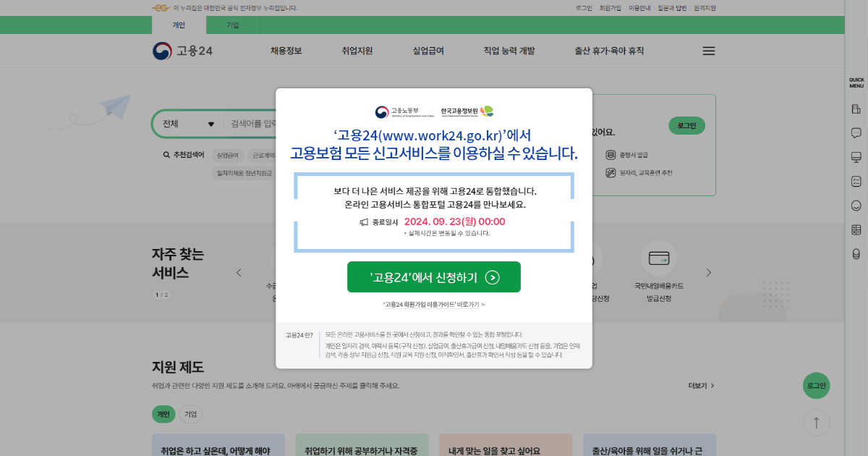Click the 로그인 button in the login box
Viewport: 868px width, 456px height.
(x=687, y=126)
